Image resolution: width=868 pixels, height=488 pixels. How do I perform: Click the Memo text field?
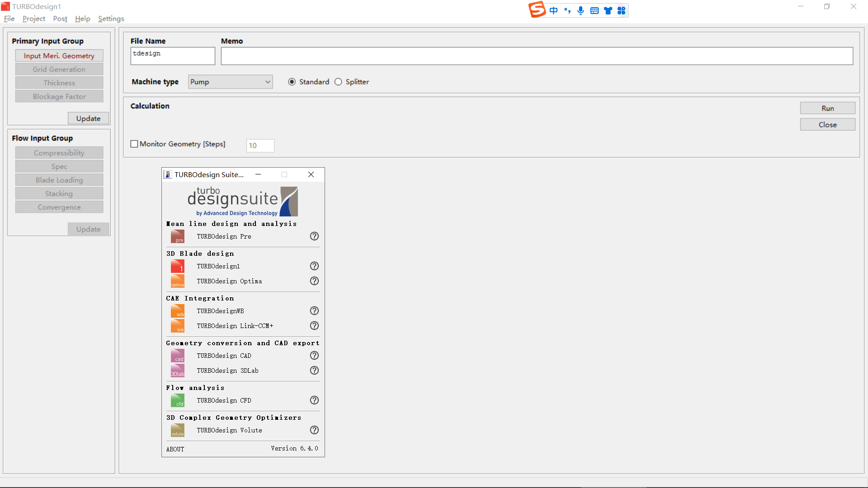click(537, 56)
